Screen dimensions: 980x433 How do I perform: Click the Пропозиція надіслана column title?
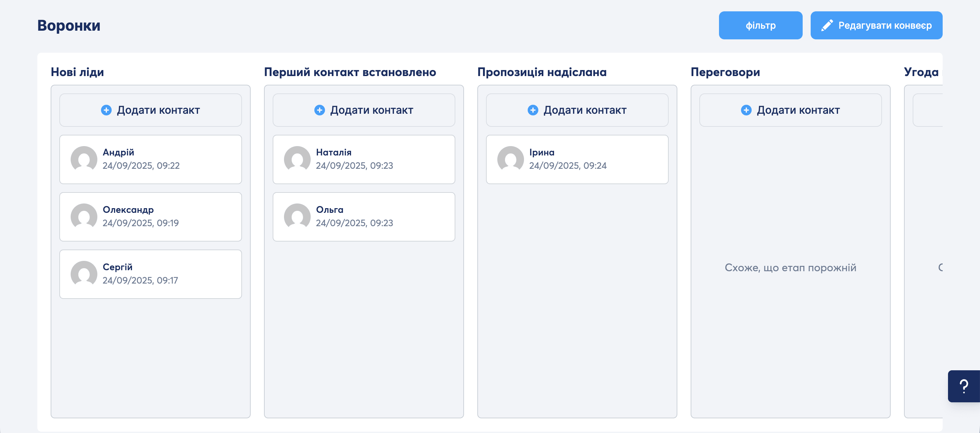pos(542,72)
